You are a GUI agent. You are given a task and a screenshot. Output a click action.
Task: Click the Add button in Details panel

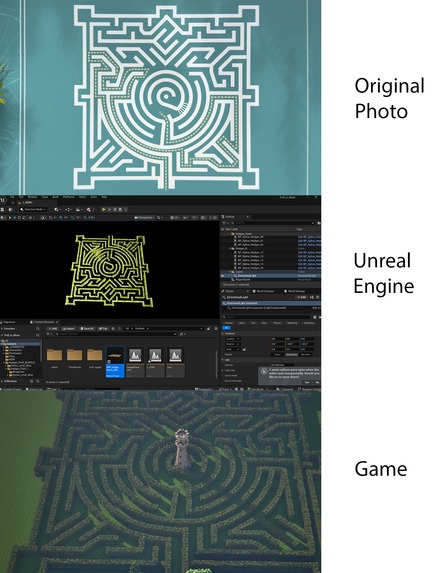point(302,297)
